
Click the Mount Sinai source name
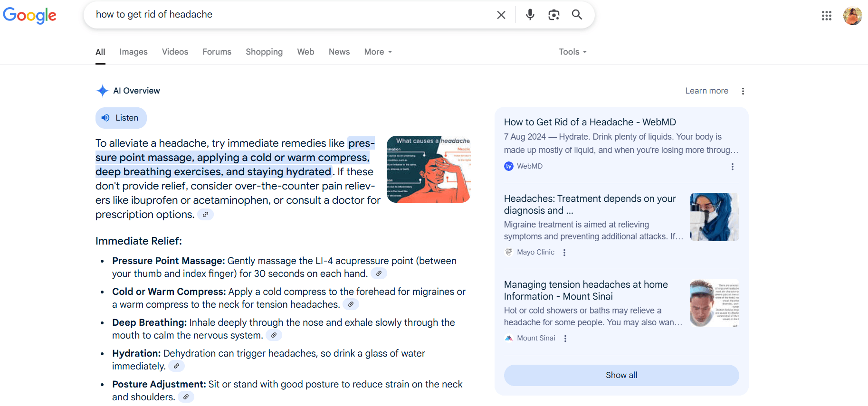(x=536, y=338)
